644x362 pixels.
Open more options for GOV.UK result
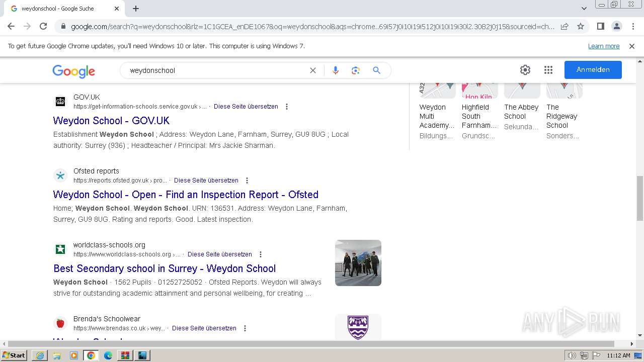(x=287, y=107)
